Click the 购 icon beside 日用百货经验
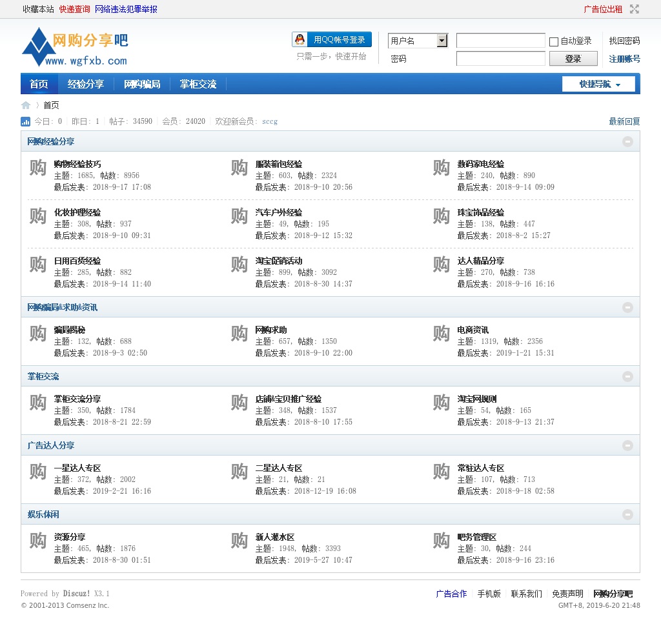This screenshot has width=661, height=644. pos(38,265)
